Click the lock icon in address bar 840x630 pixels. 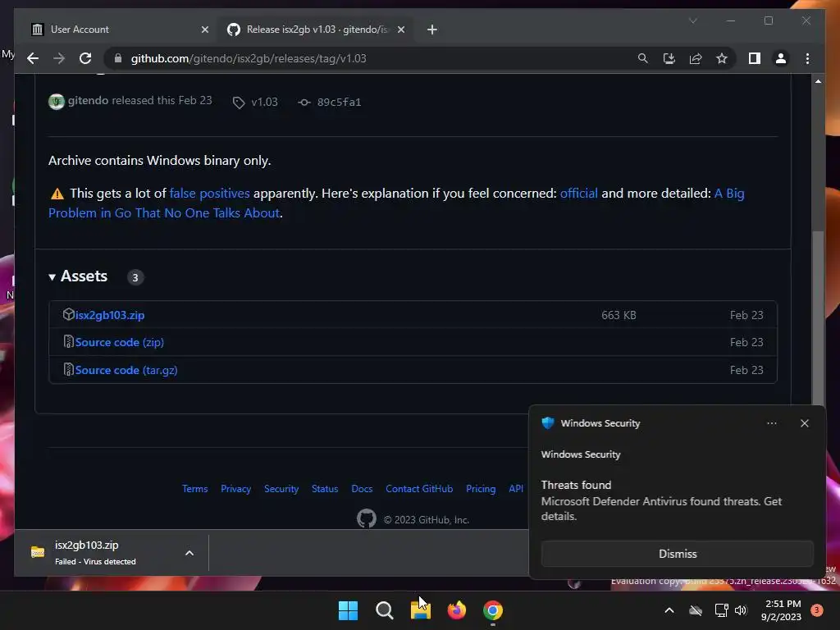(x=118, y=58)
